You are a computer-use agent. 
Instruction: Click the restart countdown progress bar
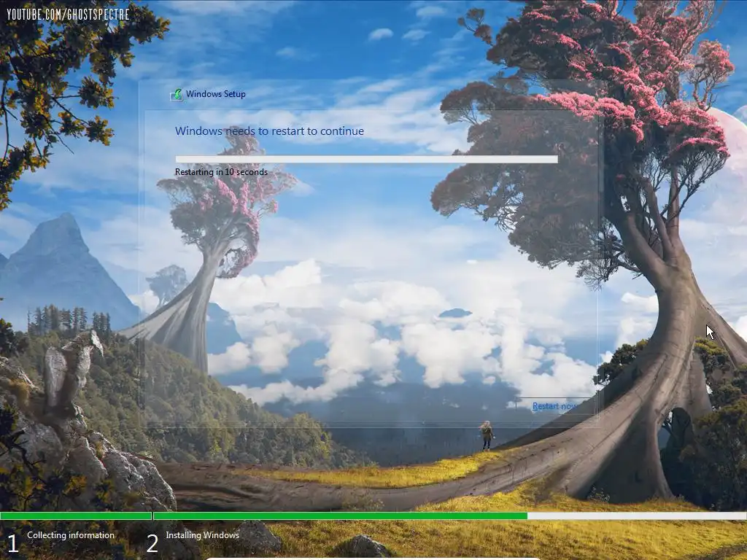tap(366, 160)
